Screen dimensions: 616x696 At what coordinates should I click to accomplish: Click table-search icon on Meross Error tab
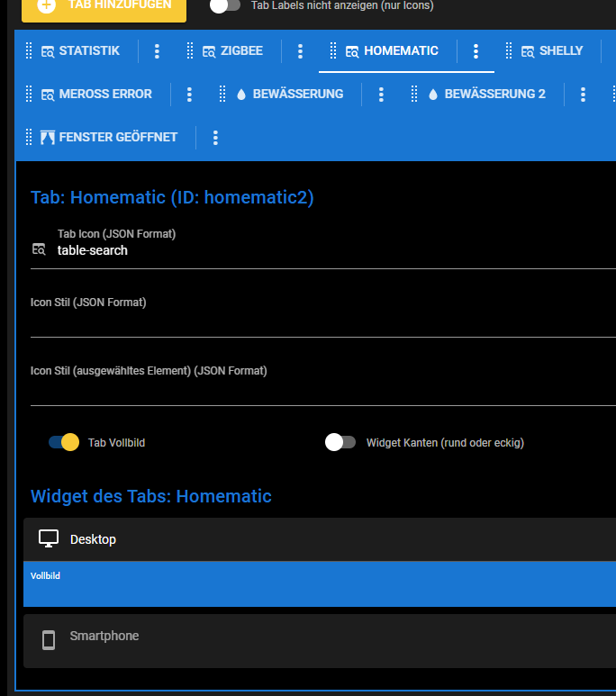pos(48,95)
